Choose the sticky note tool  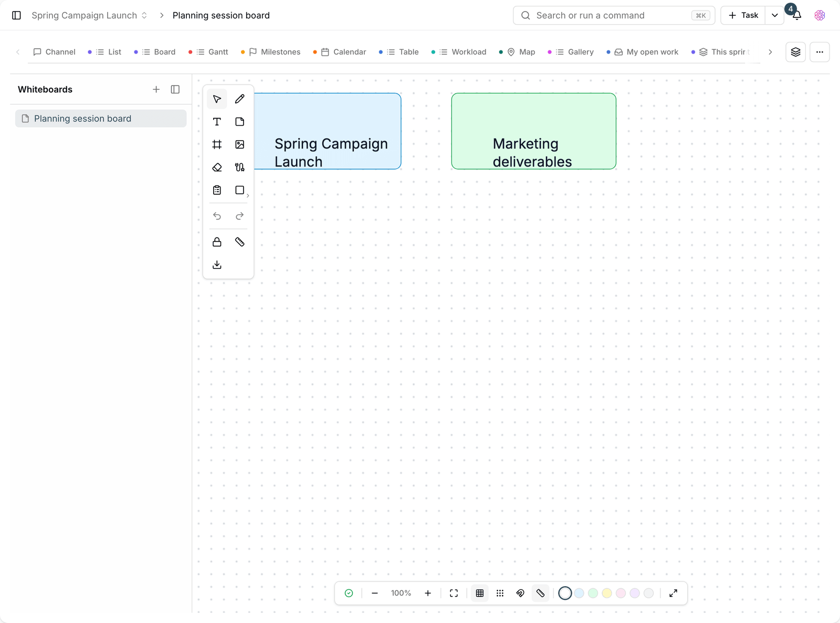coord(239,122)
